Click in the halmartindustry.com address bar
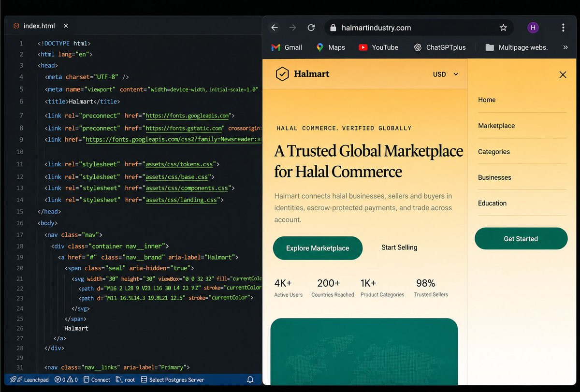Viewport: 580px width, 392px height. (418, 28)
